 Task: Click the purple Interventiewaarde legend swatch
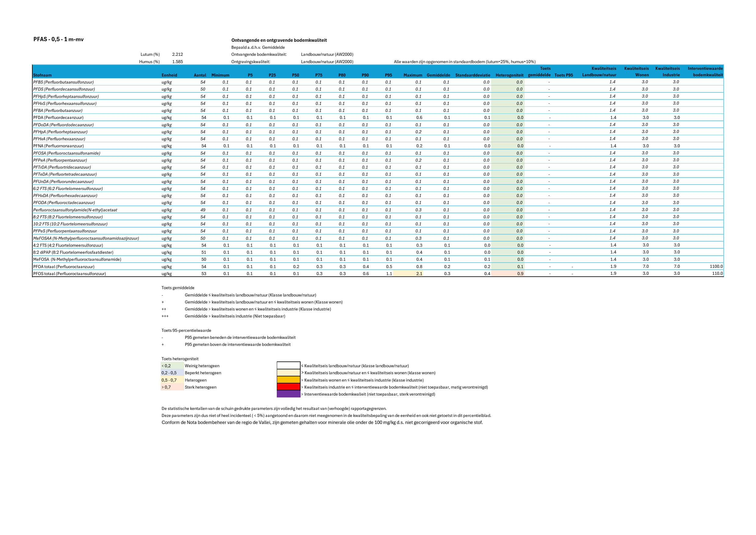pyautogui.click(x=288, y=394)
